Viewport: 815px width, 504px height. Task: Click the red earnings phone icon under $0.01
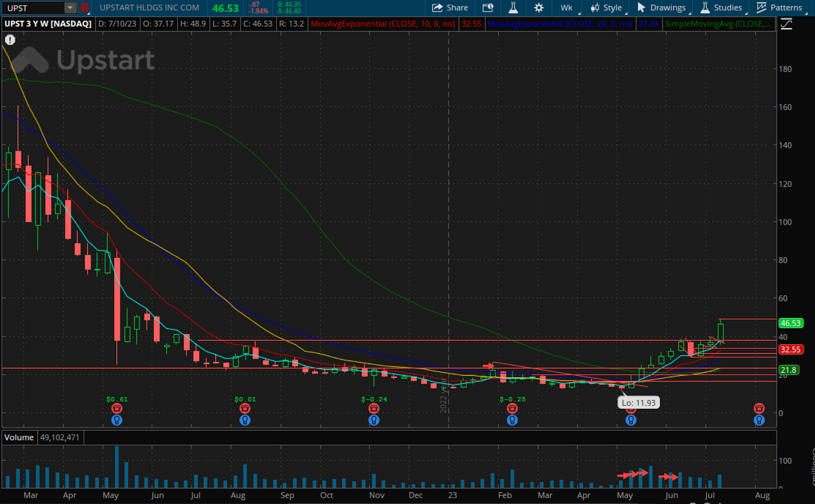pos(245,408)
